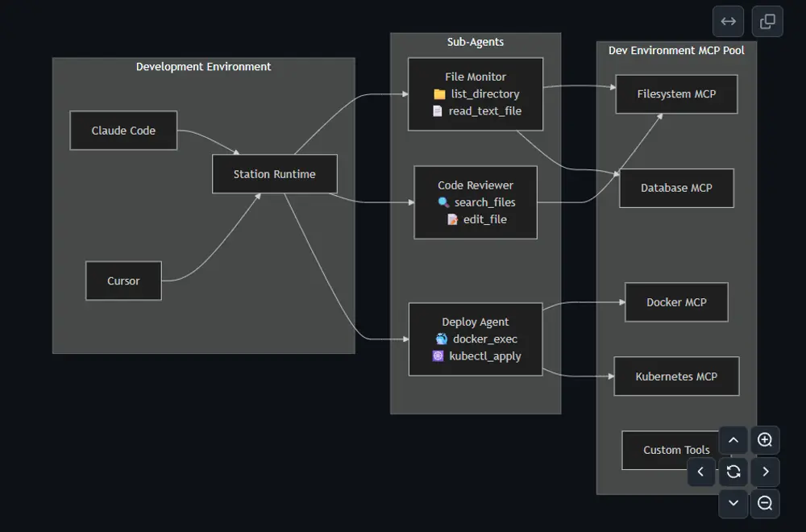This screenshot has height=532, width=806.
Task: Select the Filesystem MCP node
Action: tap(676, 94)
